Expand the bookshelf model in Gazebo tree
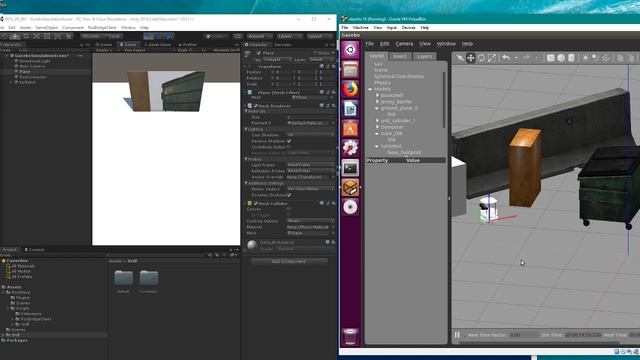 click(377, 95)
